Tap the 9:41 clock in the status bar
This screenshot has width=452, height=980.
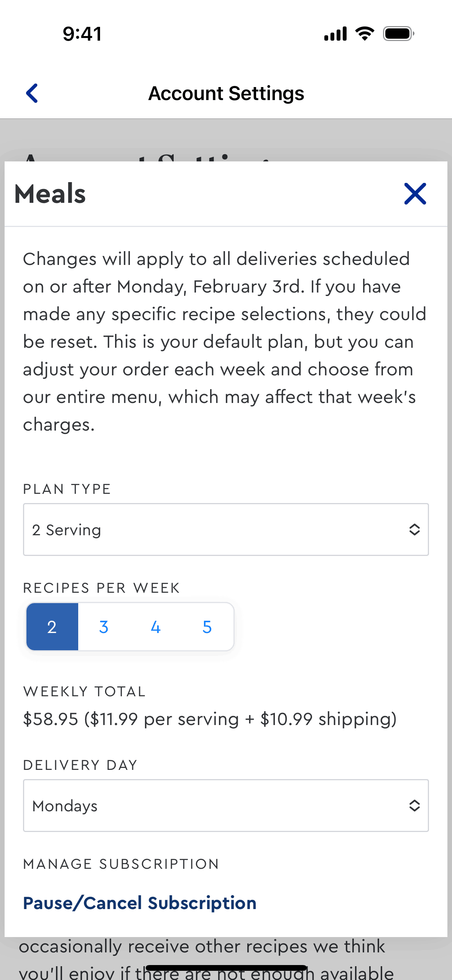(82, 34)
